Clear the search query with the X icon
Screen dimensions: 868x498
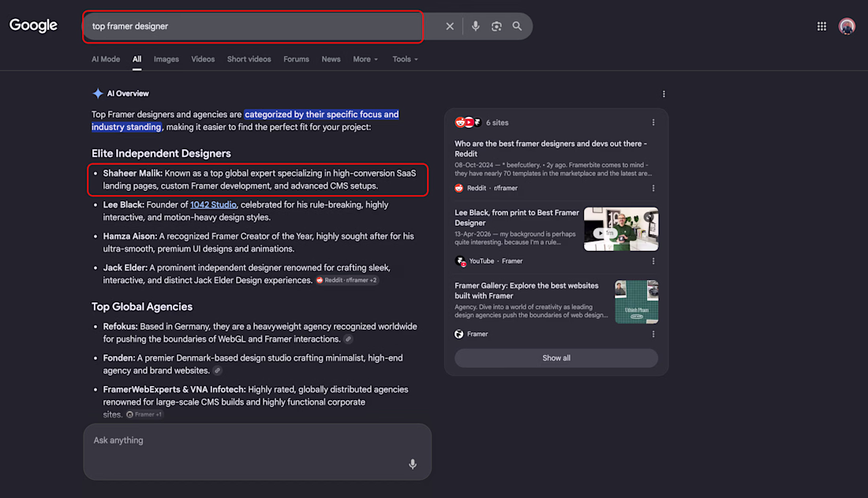tap(450, 26)
